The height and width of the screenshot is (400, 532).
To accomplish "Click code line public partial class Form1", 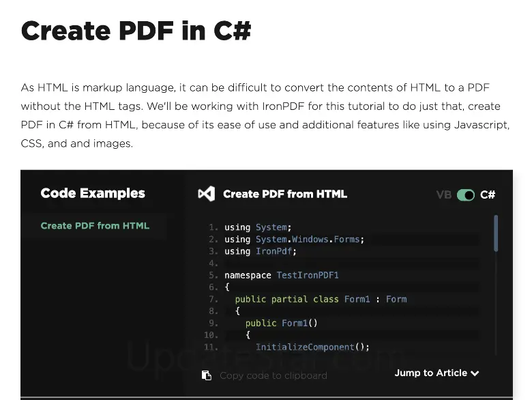I will 321,299.
